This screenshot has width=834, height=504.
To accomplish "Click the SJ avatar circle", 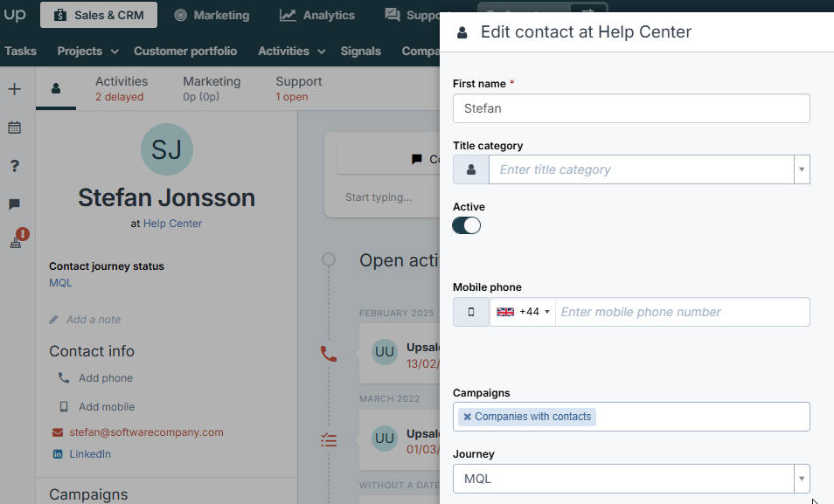I will tap(166, 149).
